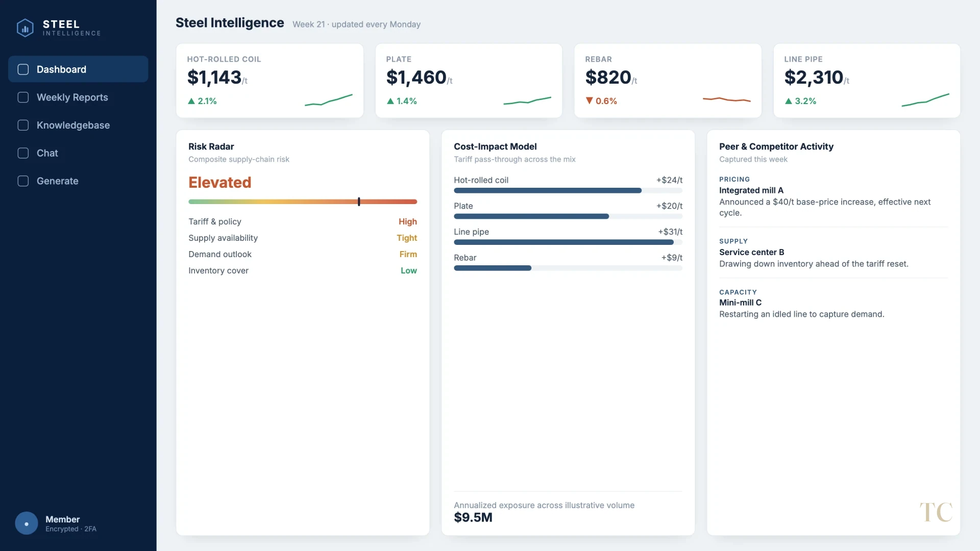This screenshot has height=551, width=980.
Task: Click the Dashboard sidebar icon
Action: [x=23, y=69]
